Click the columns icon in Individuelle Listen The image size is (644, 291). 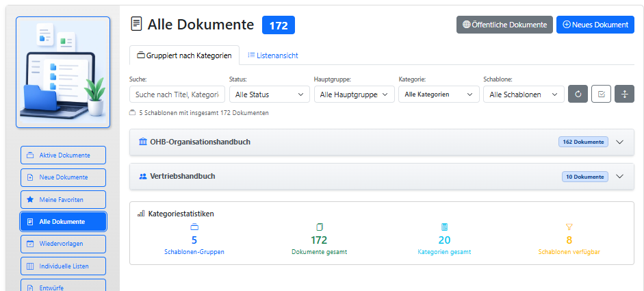pyautogui.click(x=30, y=266)
